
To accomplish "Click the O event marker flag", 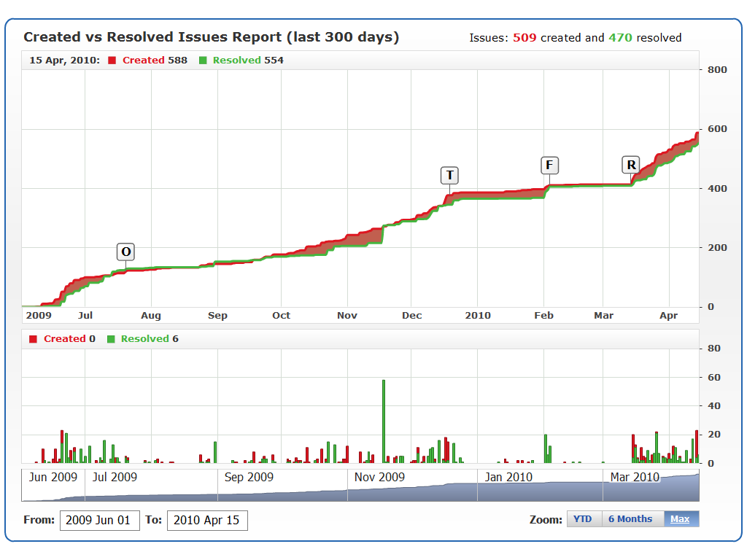I will pyautogui.click(x=126, y=252).
